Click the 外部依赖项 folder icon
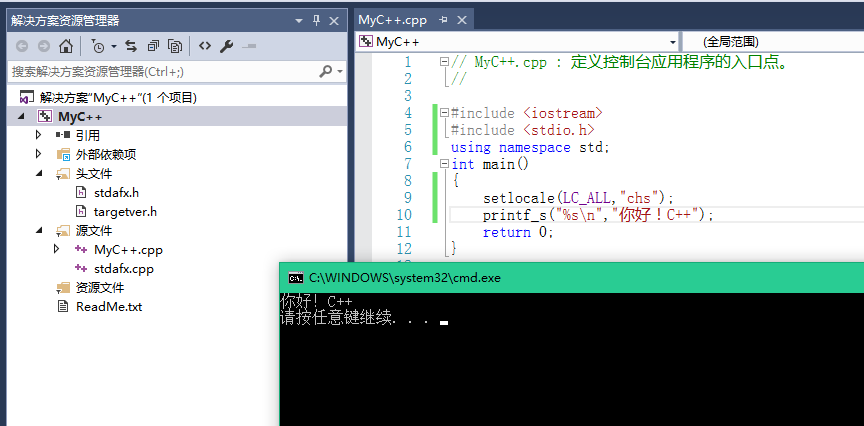 pyautogui.click(x=63, y=154)
